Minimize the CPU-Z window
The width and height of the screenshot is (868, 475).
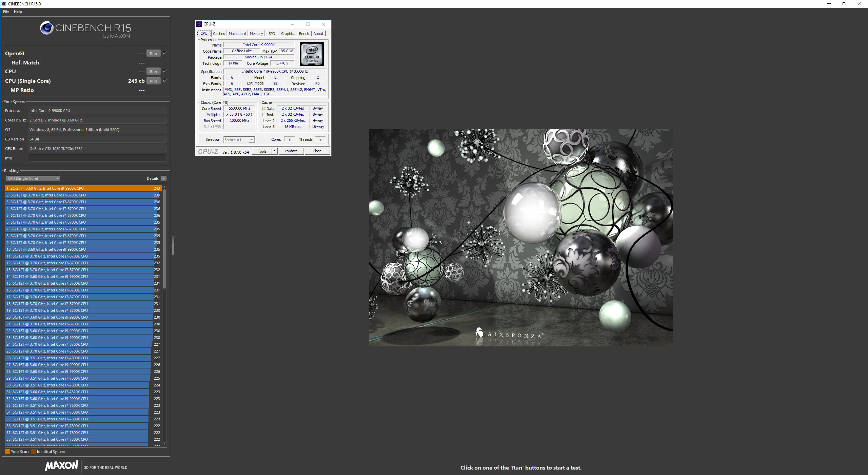tap(293, 24)
